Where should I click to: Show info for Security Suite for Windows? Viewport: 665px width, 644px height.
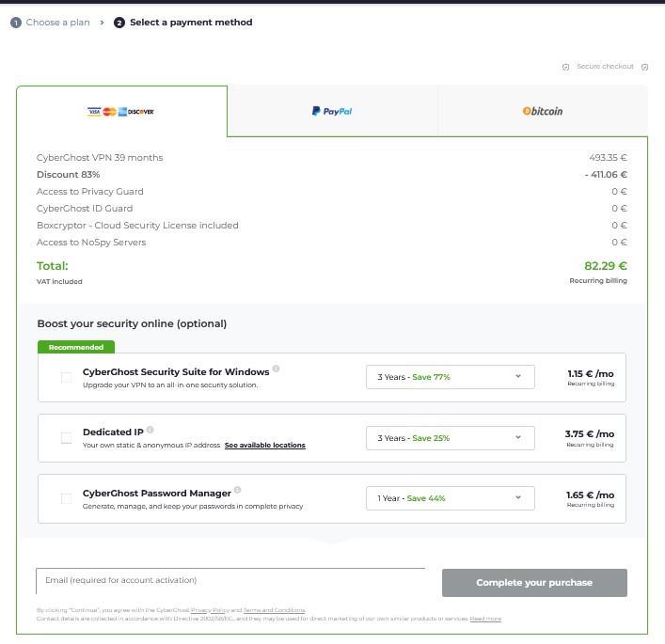[x=276, y=369]
